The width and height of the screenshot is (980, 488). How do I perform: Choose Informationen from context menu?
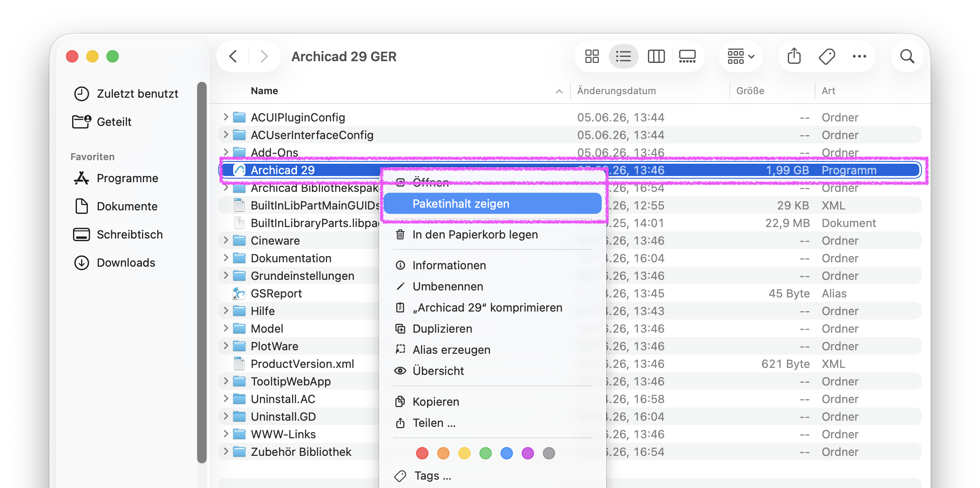pos(493,265)
